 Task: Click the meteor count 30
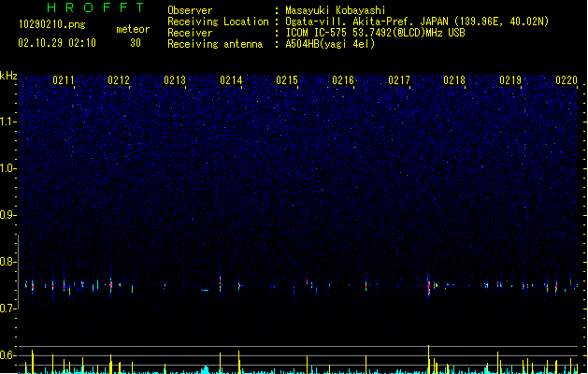coord(136,43)
